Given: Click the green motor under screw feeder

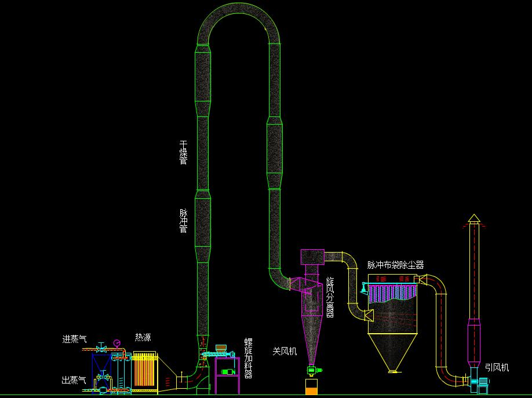Looking at the screenshot, I should pyautogui.click(x=228, y=372).
